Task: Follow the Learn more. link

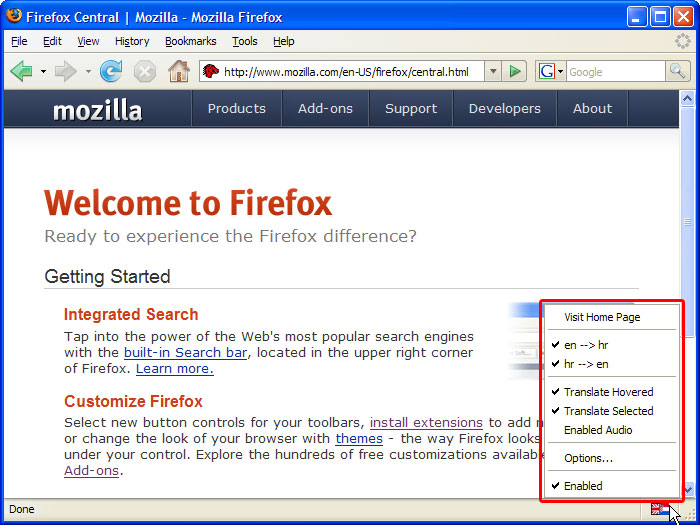Action: point(175,369)
